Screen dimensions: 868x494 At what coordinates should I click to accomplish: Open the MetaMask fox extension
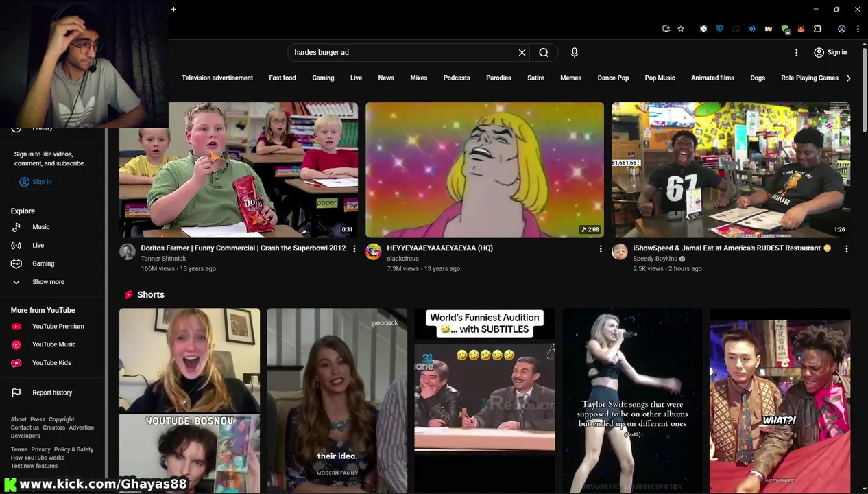click(801, 29)
